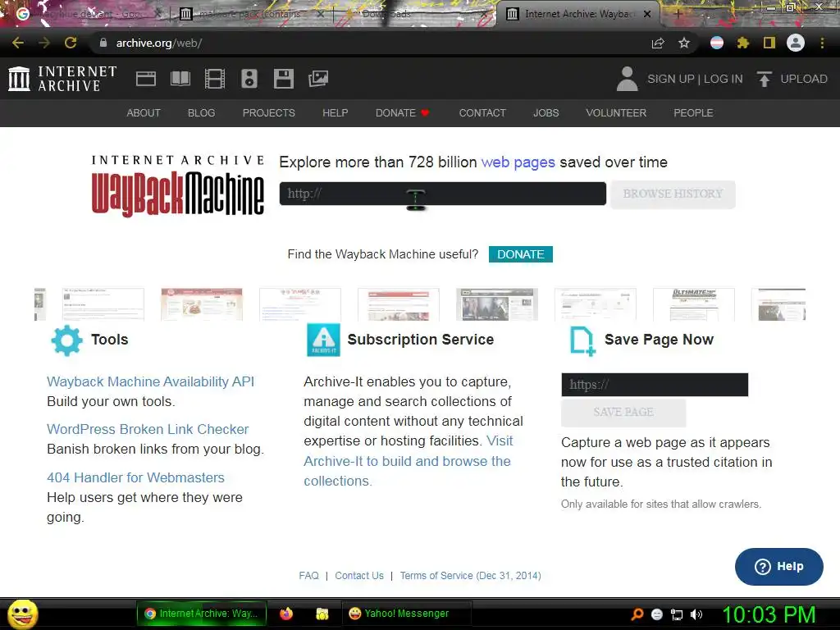Click SIGN UP link
Screen dimensions: 840x630
click(x=671, y=79)
